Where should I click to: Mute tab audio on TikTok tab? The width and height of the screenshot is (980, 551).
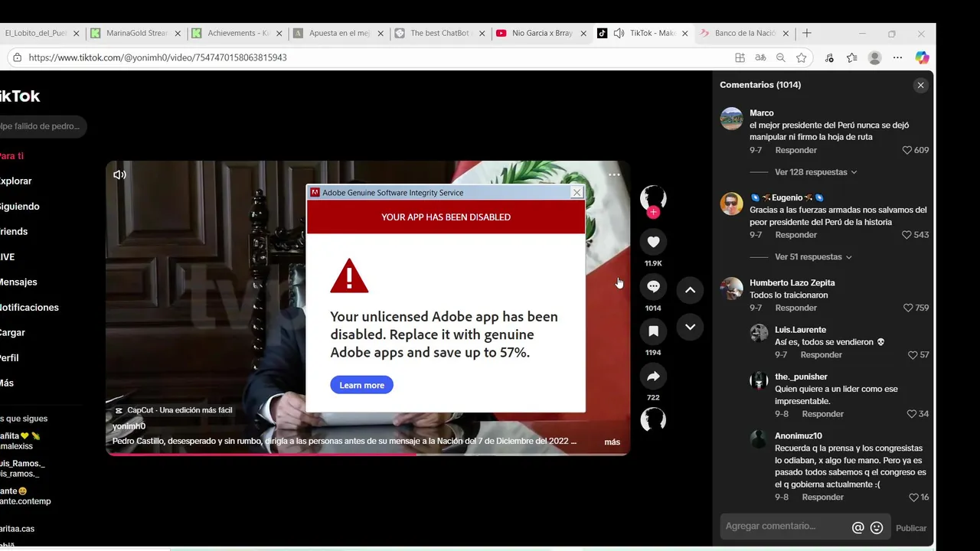click(619, 33)
